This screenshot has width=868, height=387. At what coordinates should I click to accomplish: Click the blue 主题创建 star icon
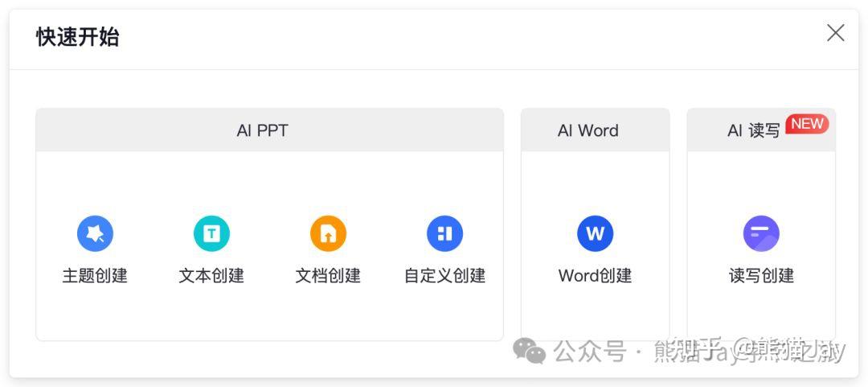tap(95, 233)
